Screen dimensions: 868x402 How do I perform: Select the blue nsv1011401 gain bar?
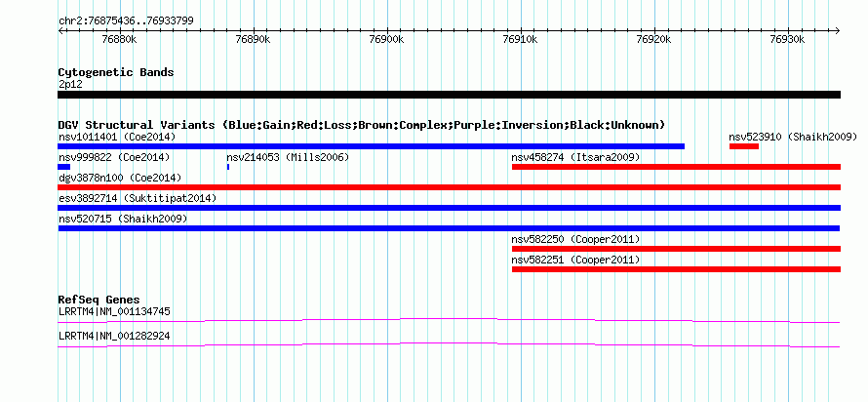371,146
